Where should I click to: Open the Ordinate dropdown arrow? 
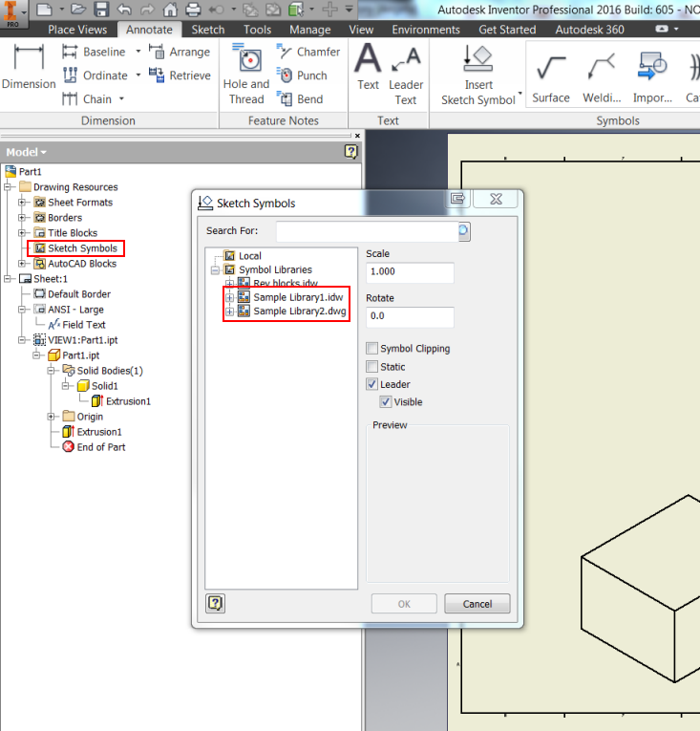pos(138,75)
